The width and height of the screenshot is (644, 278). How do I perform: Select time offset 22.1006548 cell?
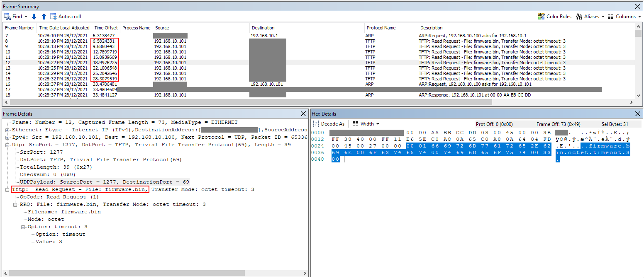pos(105,68)
